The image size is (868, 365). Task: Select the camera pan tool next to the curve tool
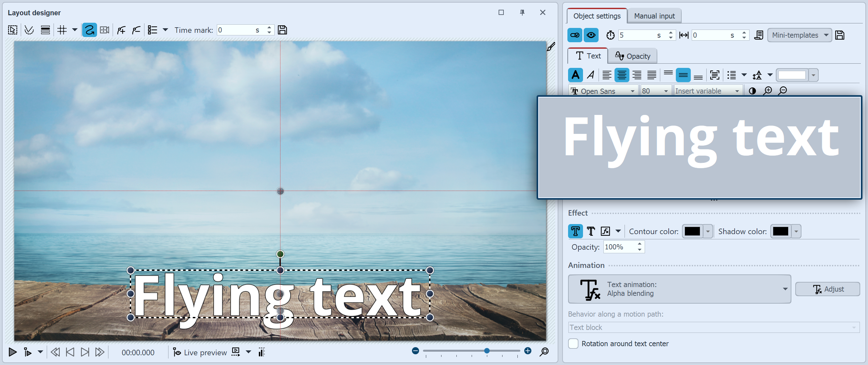105,30
